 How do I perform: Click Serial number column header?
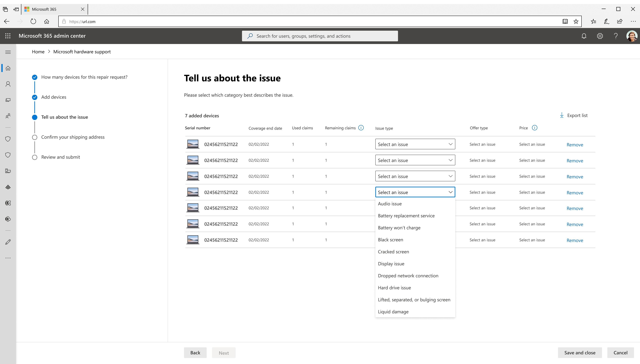click(x=197, y=128)
